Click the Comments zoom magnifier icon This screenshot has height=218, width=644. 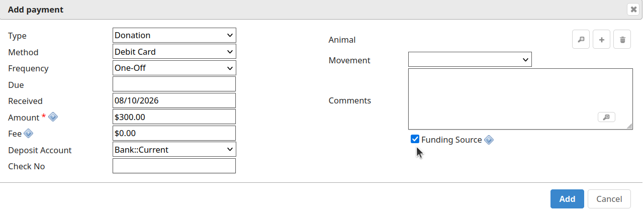[606, 117]
